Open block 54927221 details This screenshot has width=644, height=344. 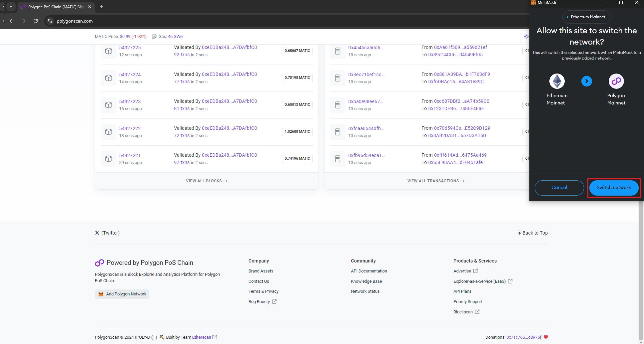[x=130, y=155]
